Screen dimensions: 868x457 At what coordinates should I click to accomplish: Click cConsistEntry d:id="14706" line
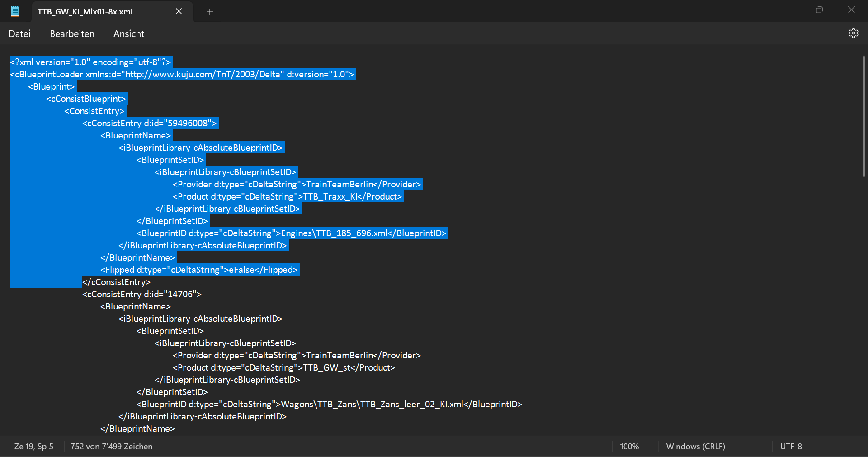[x=142, y=294]
